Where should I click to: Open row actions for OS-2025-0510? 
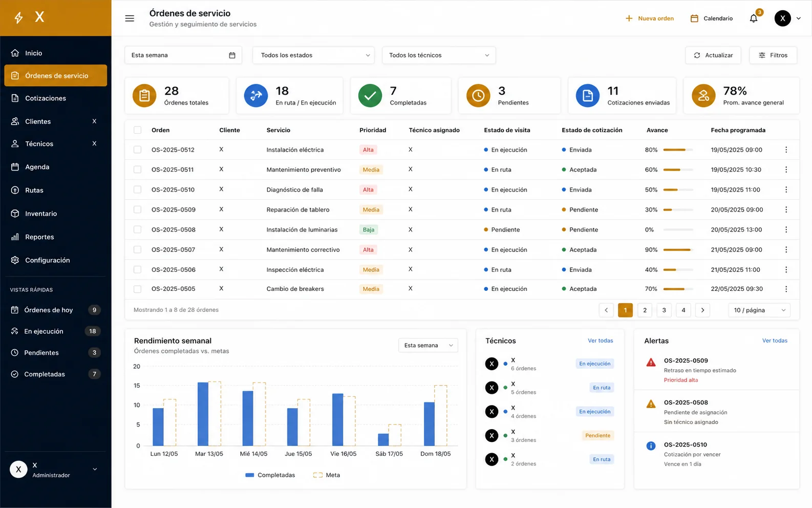pos(786,189)
